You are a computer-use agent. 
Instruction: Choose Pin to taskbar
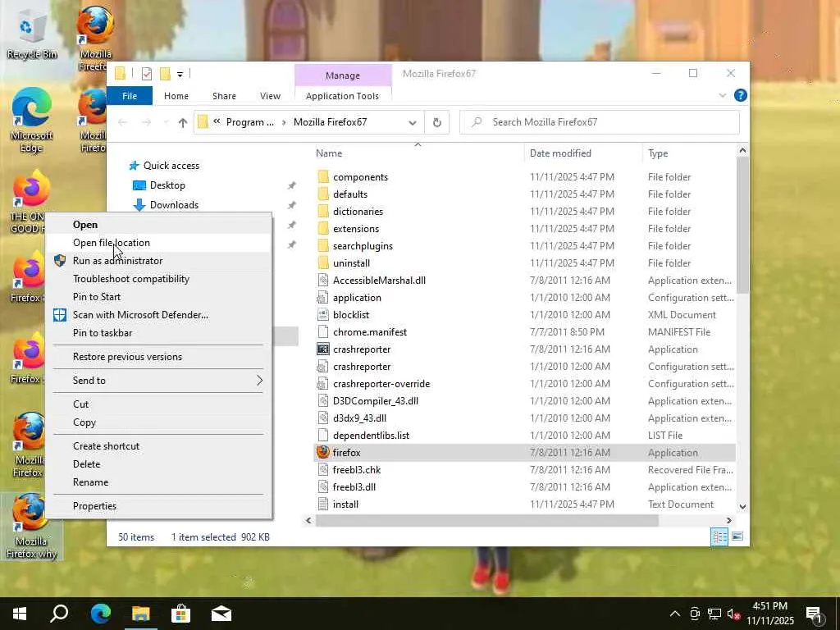[158, 333]
